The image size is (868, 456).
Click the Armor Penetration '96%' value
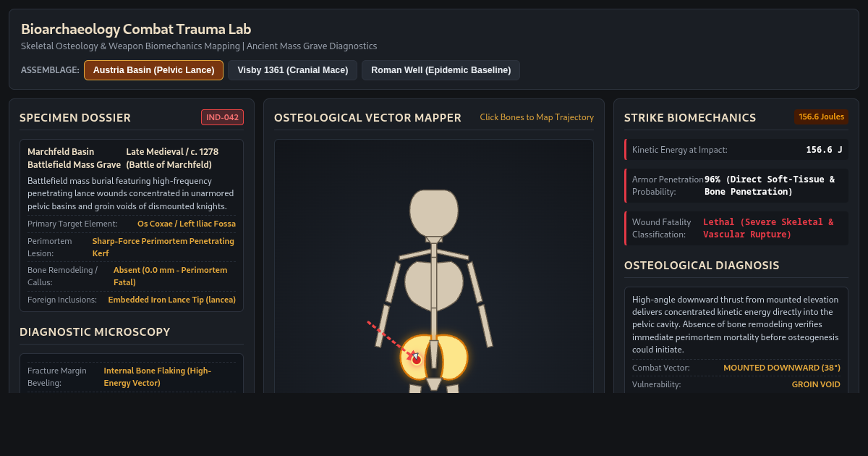tap(770, 185)
